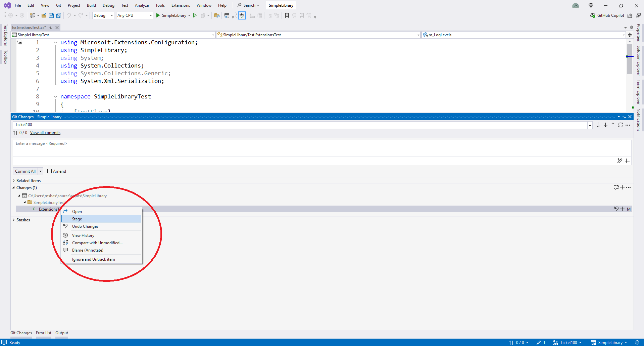Generate commit message with AI pen icon
Image resolution: width=644 pixels, height=346 pixels.
[620, 161]
